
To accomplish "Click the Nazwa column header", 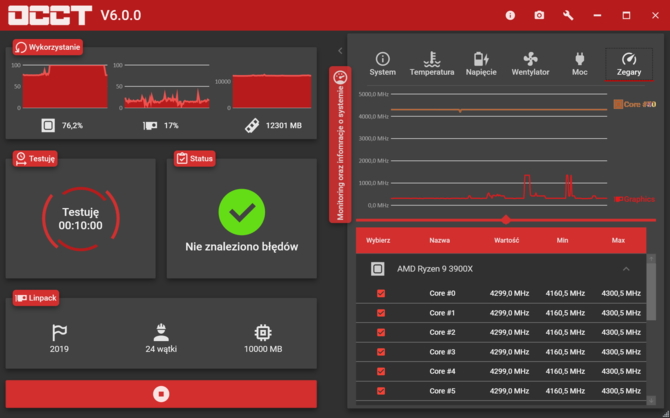I will pyautogui.click(x=440, y=240).
